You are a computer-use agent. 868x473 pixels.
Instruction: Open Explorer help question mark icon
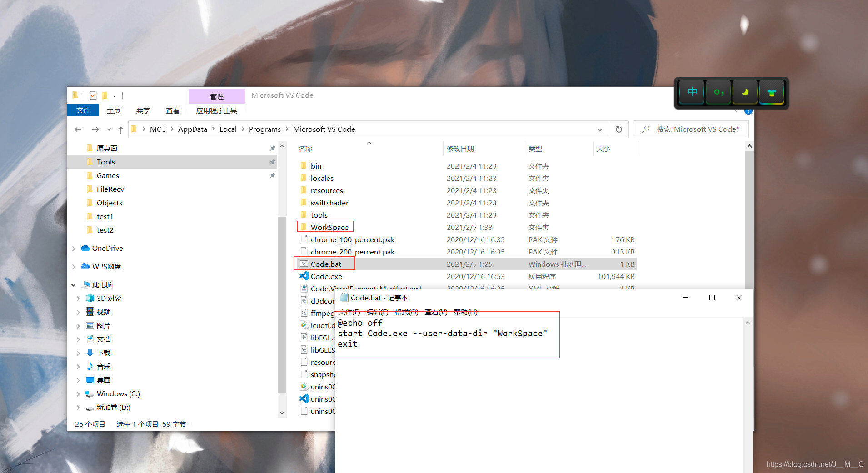748,111
